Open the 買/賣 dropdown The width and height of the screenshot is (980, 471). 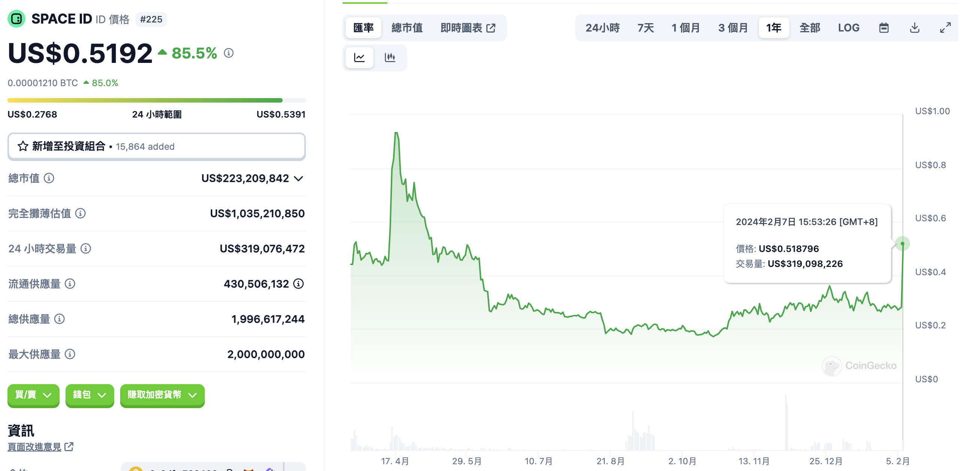pyautogui.click(x=33, y=395)
